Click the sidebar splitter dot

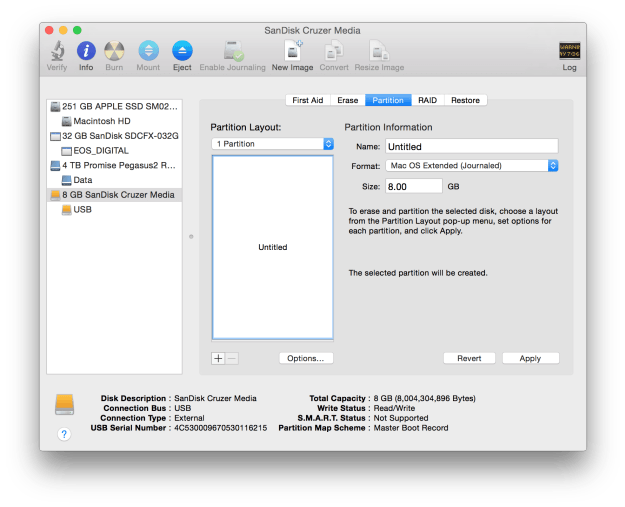point(191,237)
